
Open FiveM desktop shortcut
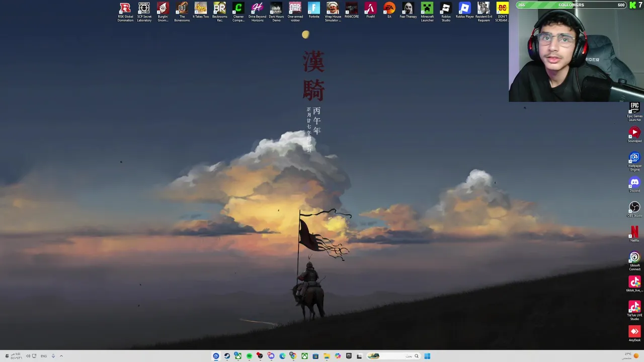(x=370, y=11)
